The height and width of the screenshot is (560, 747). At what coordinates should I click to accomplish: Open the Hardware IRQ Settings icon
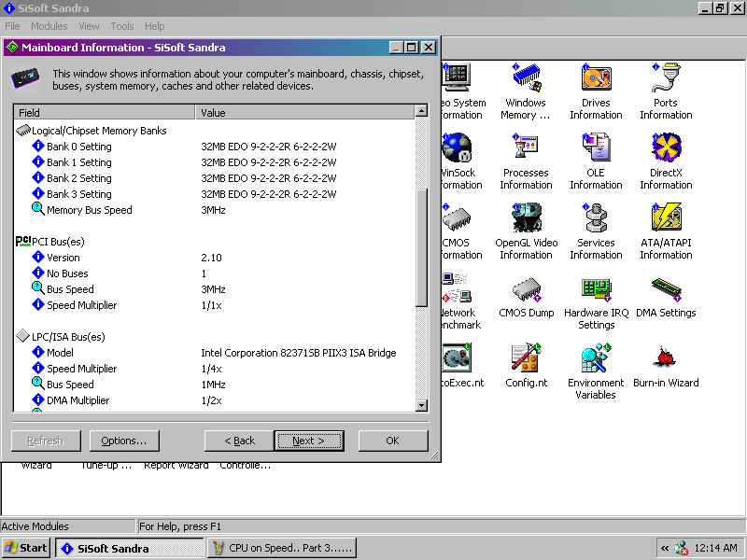click(x=596, y=289)
